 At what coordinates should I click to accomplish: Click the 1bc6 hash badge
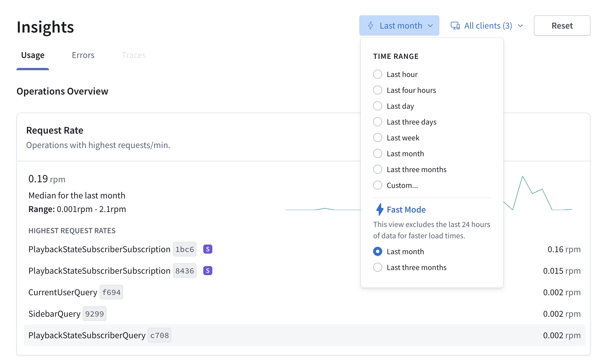pyautogui.click(x=184, y=249)
